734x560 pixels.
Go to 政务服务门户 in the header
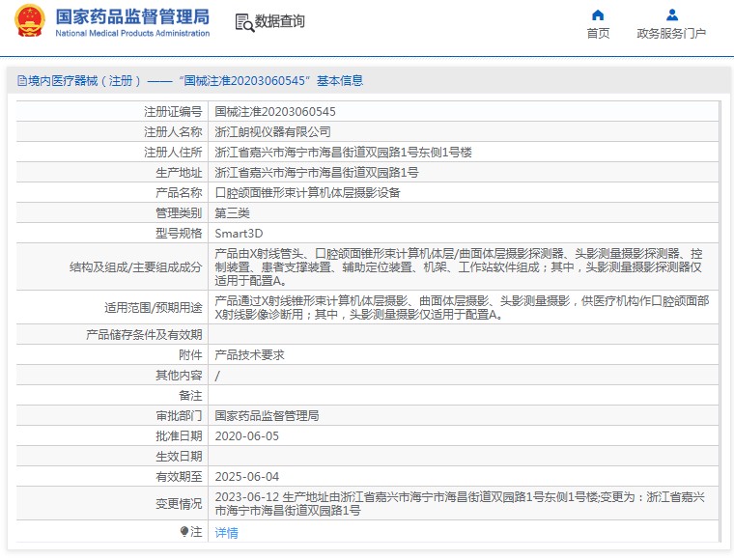point(671,34)
